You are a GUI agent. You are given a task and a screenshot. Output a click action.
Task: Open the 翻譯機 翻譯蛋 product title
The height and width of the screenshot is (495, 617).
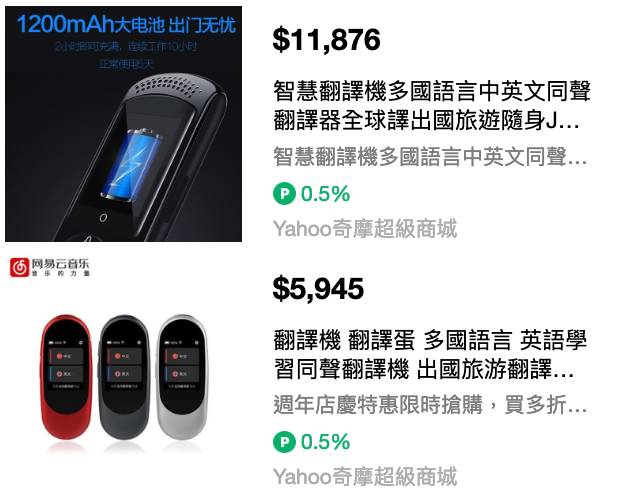(x=430, y=355)
